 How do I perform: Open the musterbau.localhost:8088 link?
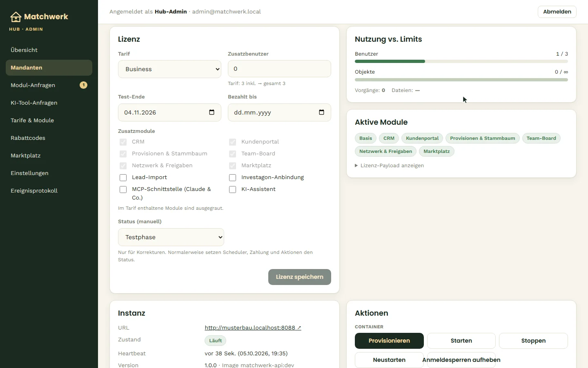(x=253, y=328)
